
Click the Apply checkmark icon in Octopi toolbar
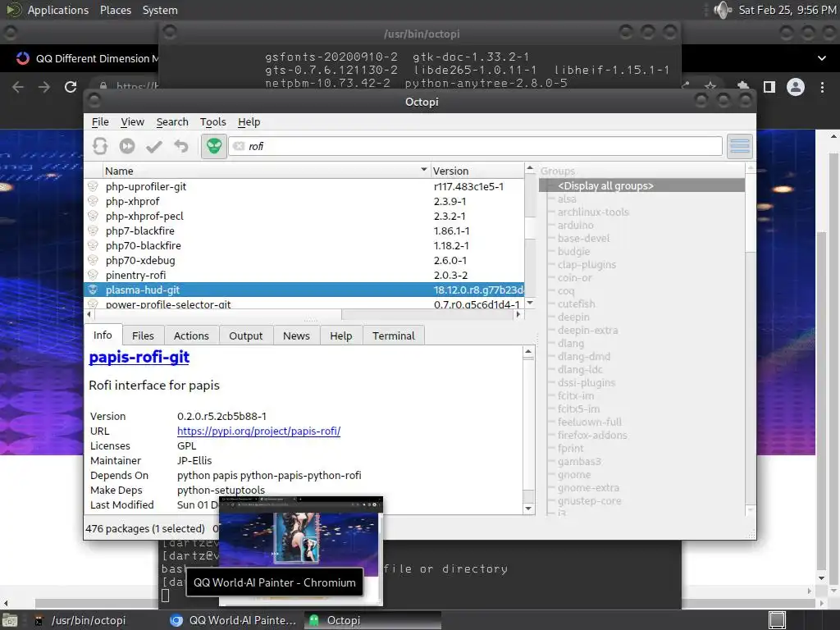click(x=154, y=146)
